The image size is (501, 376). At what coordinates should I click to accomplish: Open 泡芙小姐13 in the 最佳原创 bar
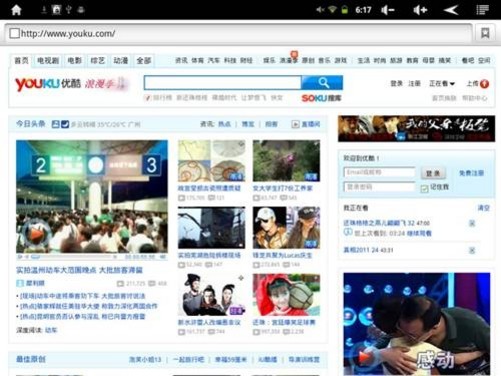145,360
